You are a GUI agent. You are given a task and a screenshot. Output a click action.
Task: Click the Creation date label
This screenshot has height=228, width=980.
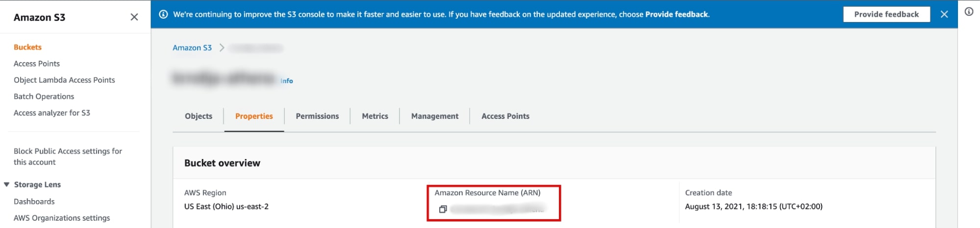[708, 193]
